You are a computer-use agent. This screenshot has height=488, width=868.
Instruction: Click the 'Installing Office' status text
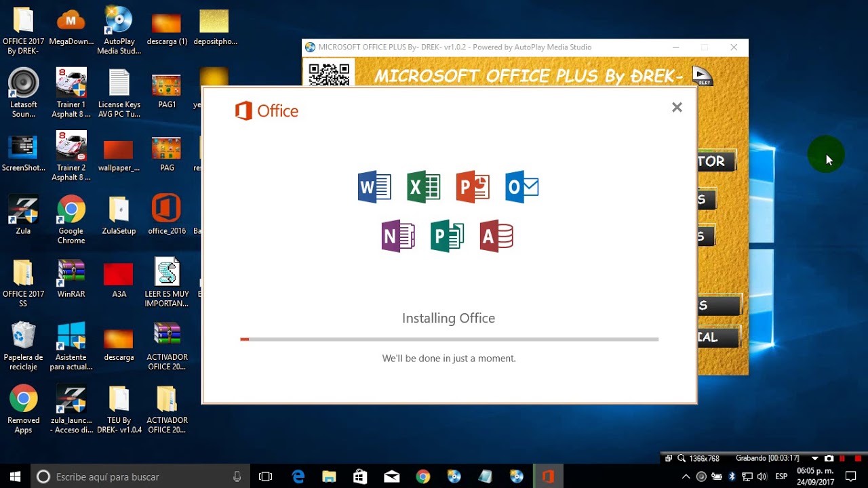[449, 318]
